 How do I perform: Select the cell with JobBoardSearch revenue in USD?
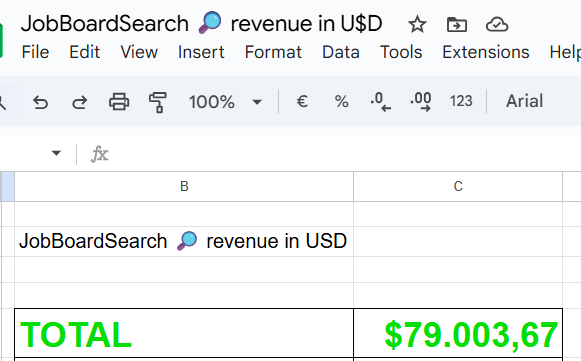tap(184, 241)
